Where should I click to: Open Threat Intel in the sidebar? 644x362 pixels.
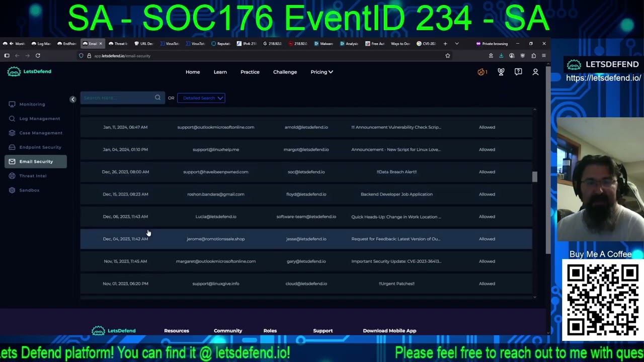pyautogui.click(x=33, y=176)
